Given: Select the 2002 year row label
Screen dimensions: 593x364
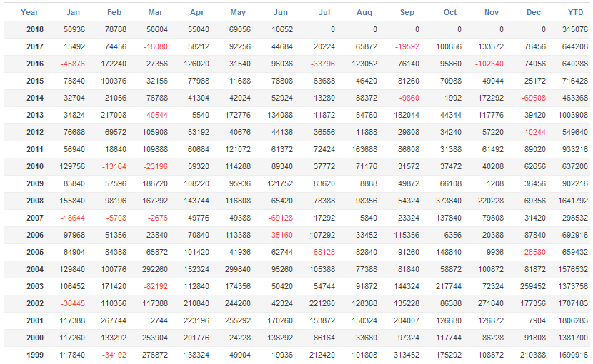Looking at the screenshot, I should [x=35, y=303].
